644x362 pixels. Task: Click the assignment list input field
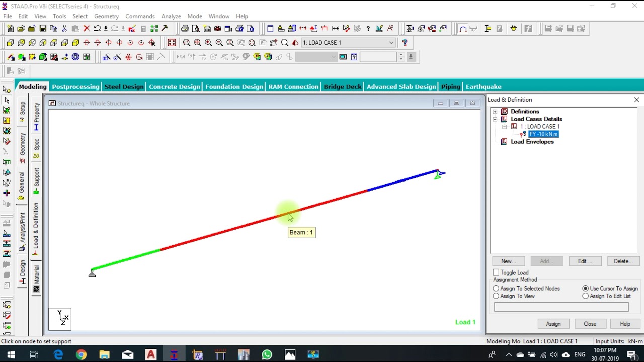click(561, 307)
